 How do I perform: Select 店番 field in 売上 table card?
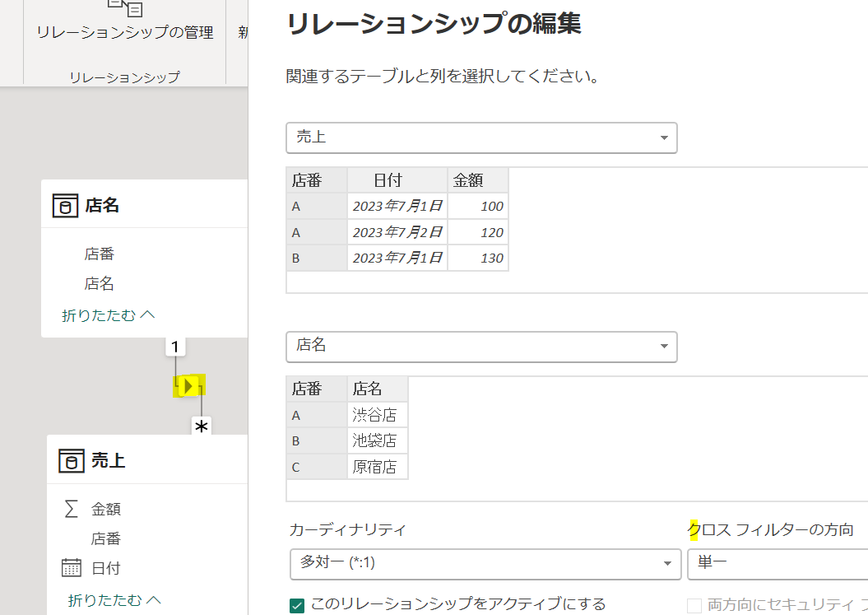coord(106,538)
